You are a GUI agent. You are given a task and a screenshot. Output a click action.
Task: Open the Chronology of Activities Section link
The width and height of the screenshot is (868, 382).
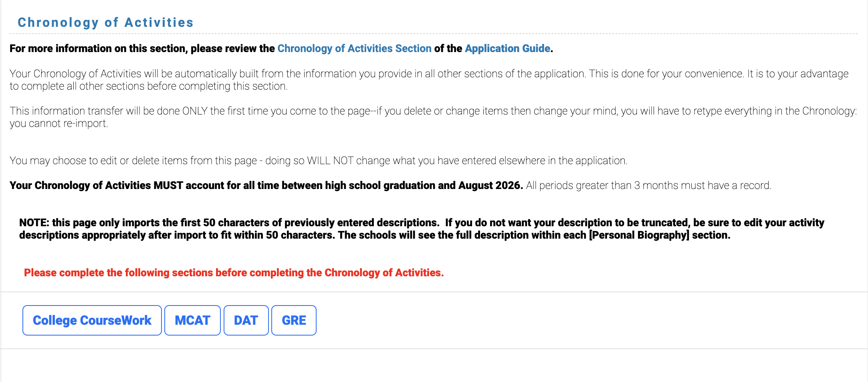(354, 48)
